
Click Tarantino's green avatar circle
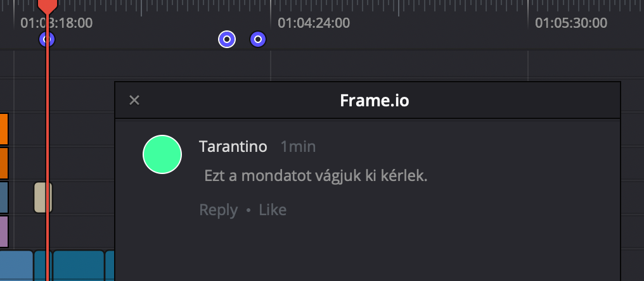pyautogui.click(x=162, y=154)
